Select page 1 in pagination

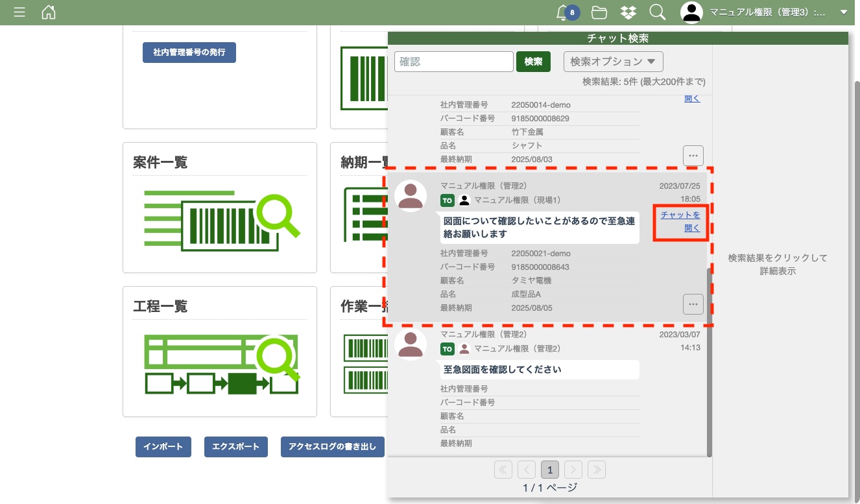pyautogui.click(x=549, y=470)
